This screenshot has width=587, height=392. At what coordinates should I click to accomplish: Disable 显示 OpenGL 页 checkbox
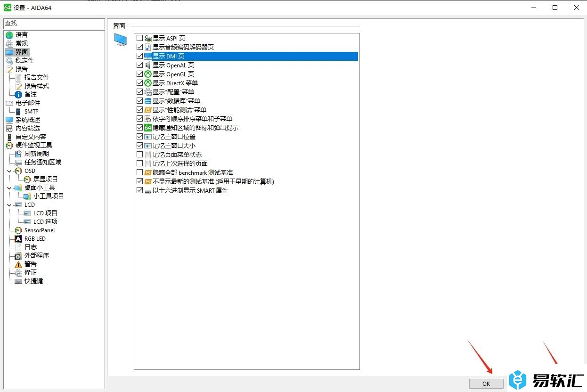pyautogui.click(x=139, y=74)
